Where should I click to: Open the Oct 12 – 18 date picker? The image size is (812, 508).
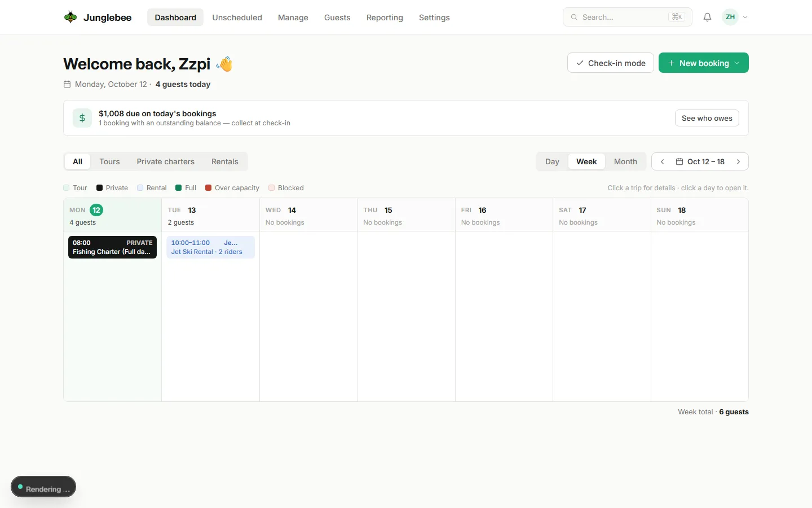point(700,161)
